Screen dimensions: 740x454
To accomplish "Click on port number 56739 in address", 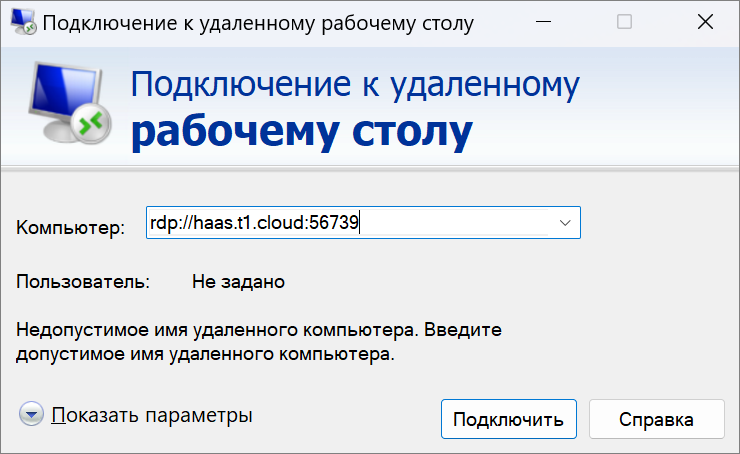I will [334, 222].
